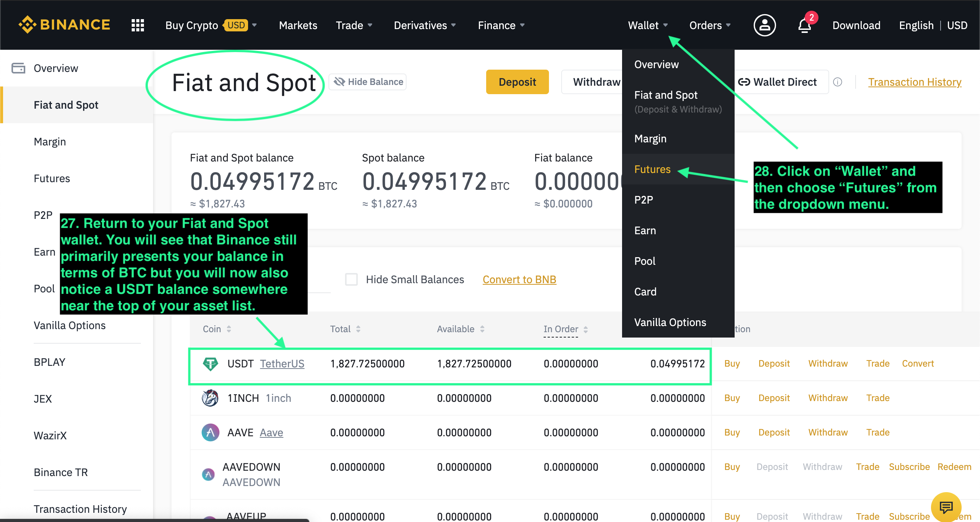Viewport: 980px width, 522px height.
Task: Click the USDT Tether coin icon
Action: click(210, 364)
